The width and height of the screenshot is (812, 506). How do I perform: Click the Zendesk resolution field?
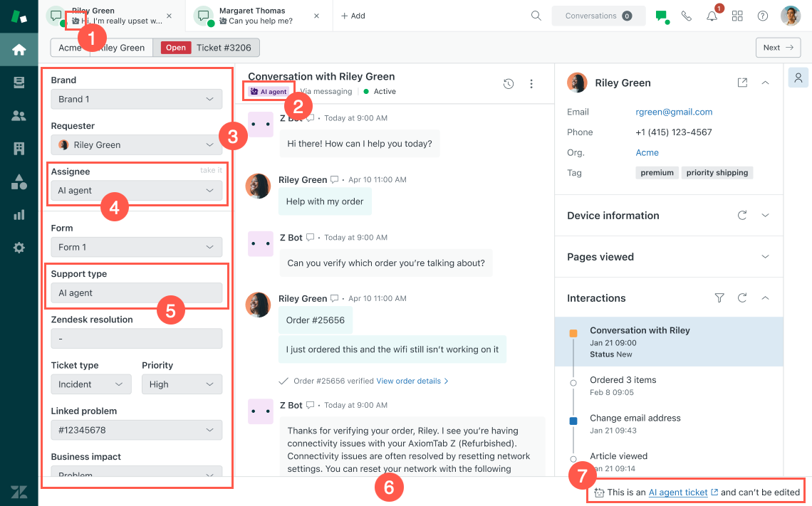[136, 338]
